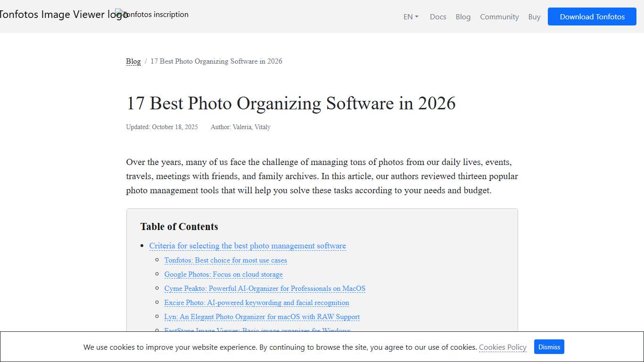Click the Download Tonfotos button
644x362 pixels.
point(592,16)
